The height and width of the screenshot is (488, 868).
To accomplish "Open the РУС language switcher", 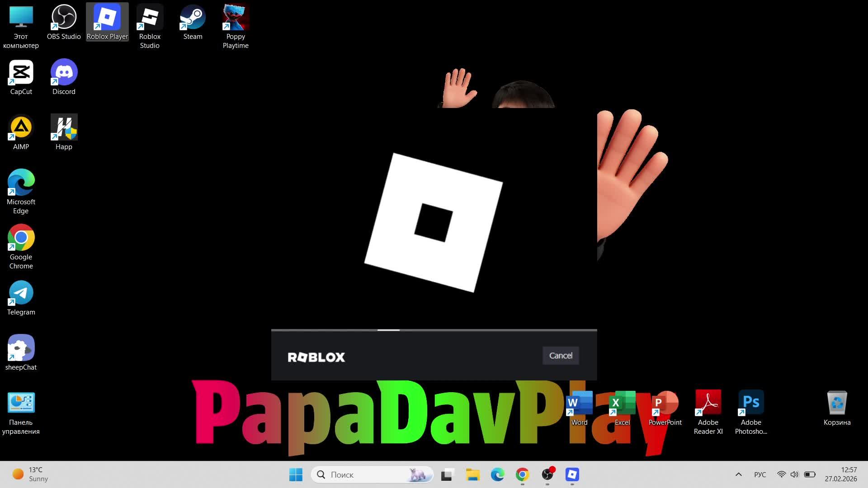I will (760, 474).
